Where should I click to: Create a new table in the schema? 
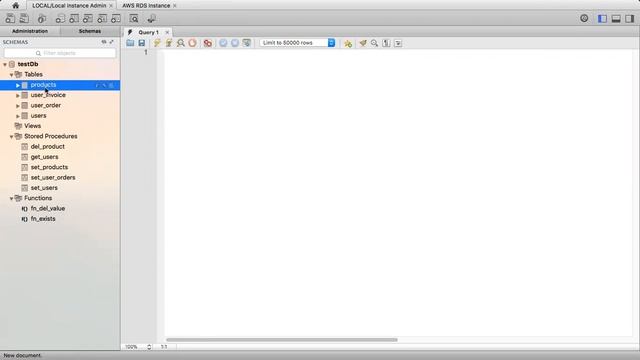(74, 18)
